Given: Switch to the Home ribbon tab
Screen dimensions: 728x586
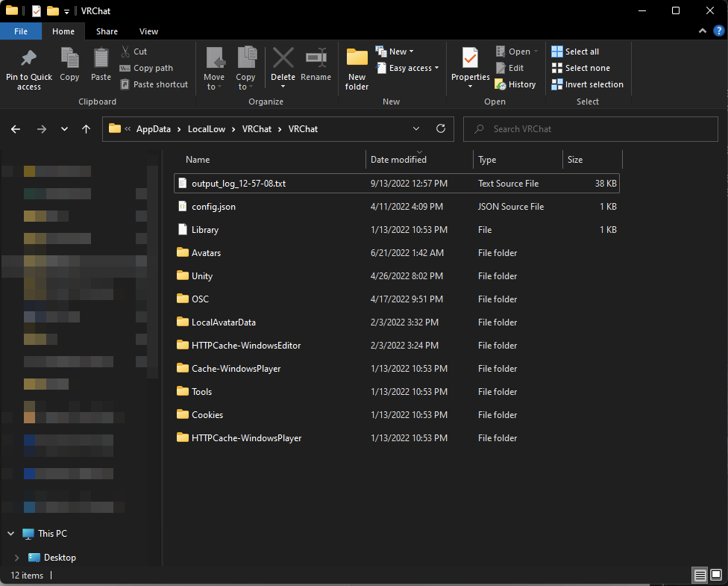Looking at the screenshot, I should (63, 31).
